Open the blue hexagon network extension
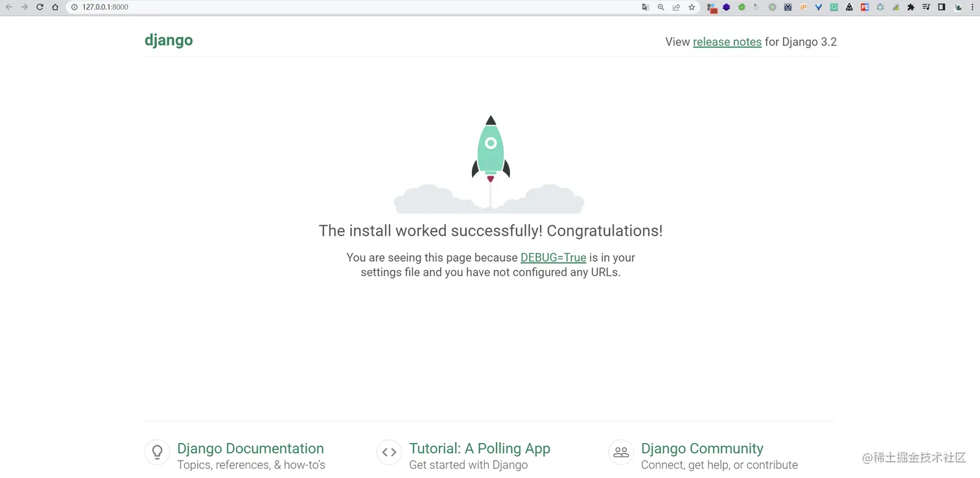Viewport: 980px width, 478px height. tap(880, 7)
